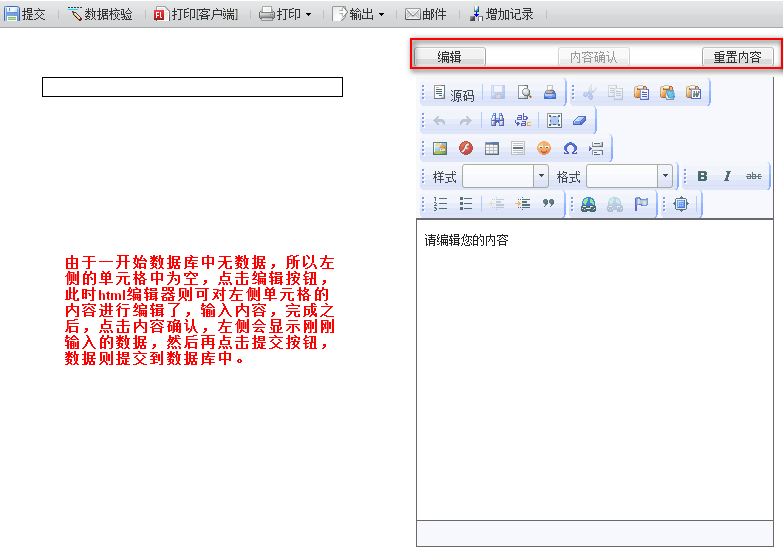The height and width of the screenshot is (549, 783).
Task: Click the 重置内容 reset content button
Action: (738, 57)
